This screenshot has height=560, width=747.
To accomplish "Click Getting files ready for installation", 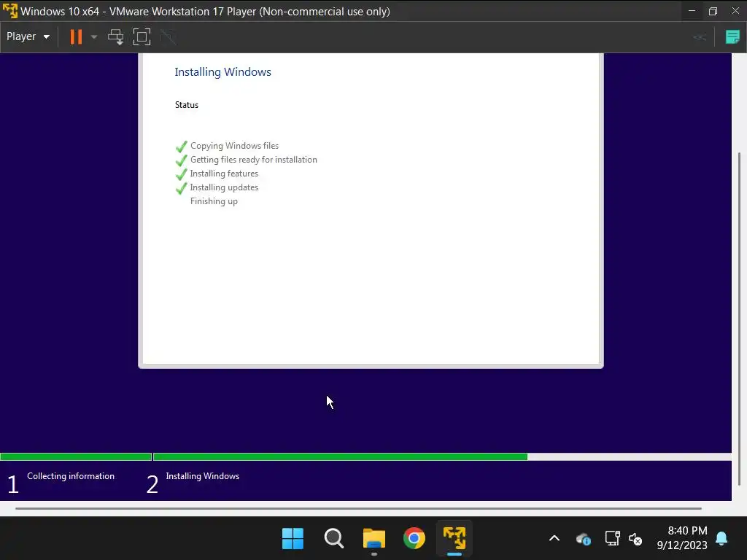I will pos(253,160).
